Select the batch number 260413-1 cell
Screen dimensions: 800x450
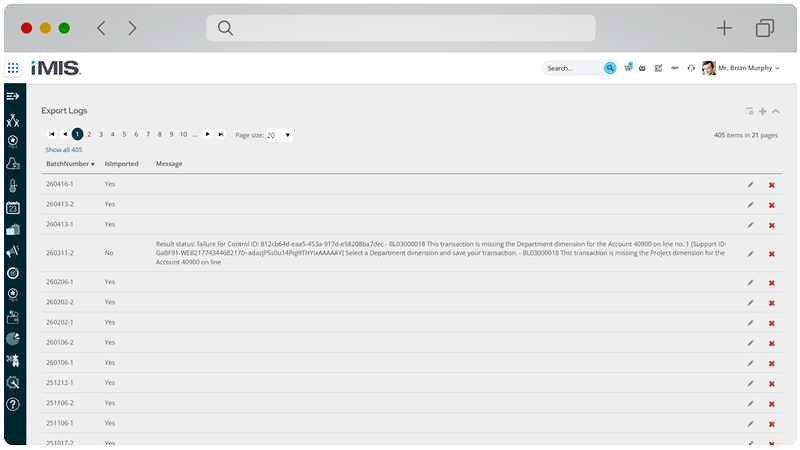[x=60, y=224]
